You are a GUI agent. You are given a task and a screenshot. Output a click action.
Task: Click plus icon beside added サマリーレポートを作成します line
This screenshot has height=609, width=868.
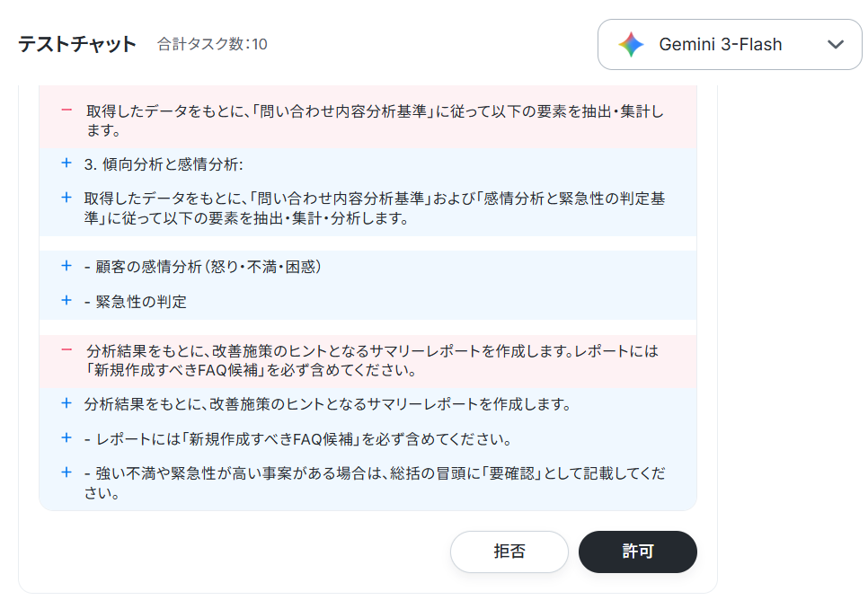click(x=66, y=403)
